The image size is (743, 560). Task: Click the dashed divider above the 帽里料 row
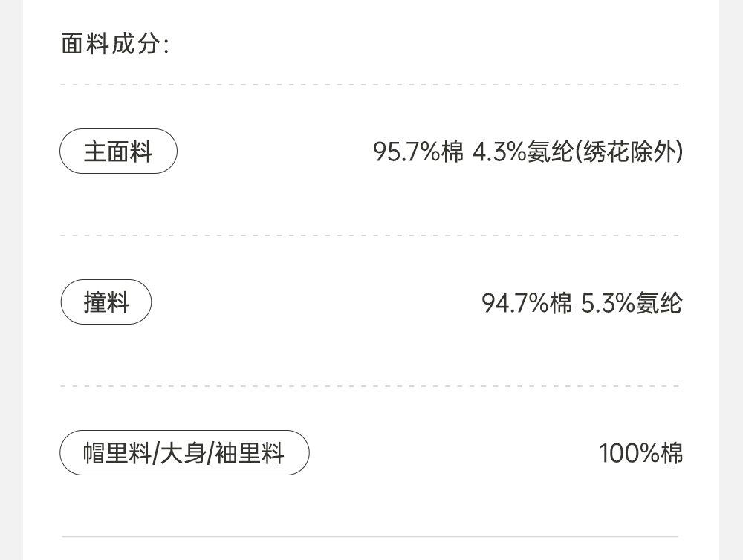(x=370, y=386)
